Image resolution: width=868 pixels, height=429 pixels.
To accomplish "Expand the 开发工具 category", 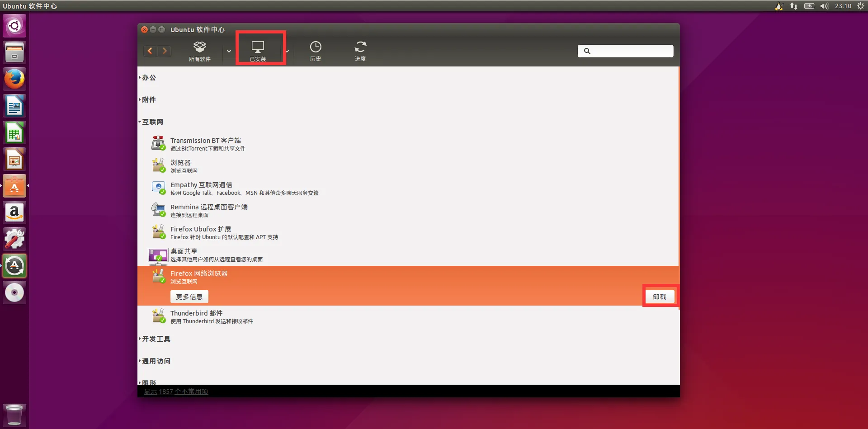I will 155,339.
